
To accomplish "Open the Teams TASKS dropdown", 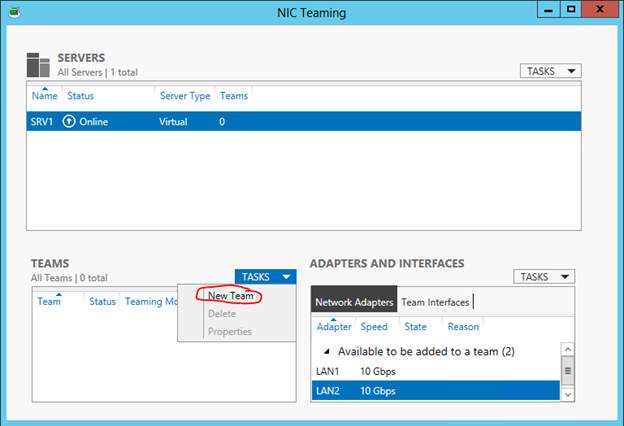I will click(x=265, y=277).
